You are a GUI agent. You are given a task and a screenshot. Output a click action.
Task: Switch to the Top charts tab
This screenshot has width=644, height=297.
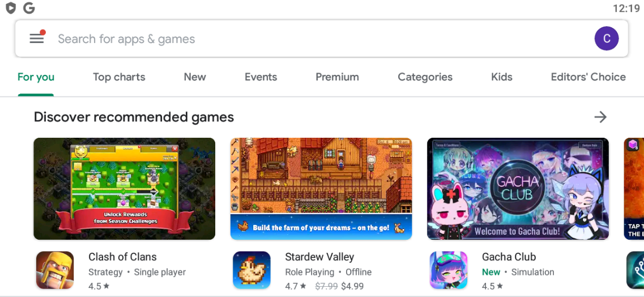[x=119, y=77]
